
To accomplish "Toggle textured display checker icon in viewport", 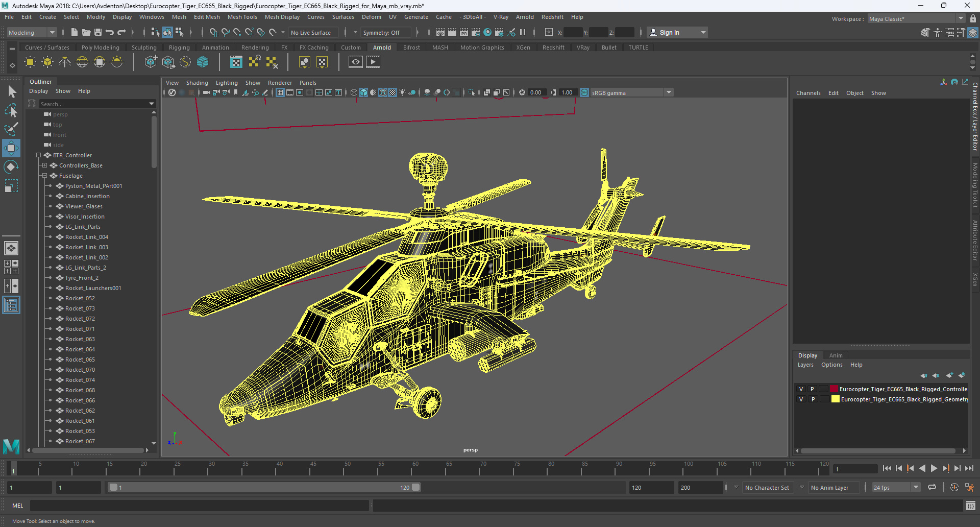I will (x=393, y=92).
